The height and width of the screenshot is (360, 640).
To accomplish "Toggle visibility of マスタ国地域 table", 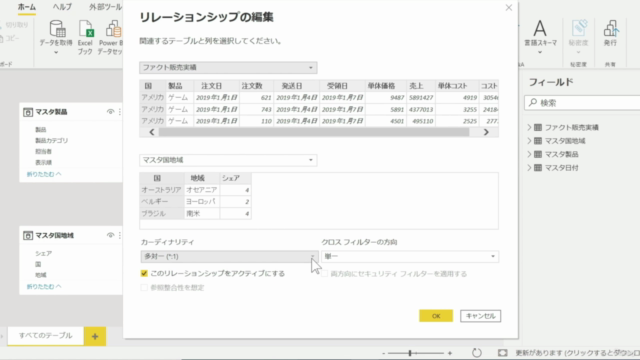I will coord(110,236).
